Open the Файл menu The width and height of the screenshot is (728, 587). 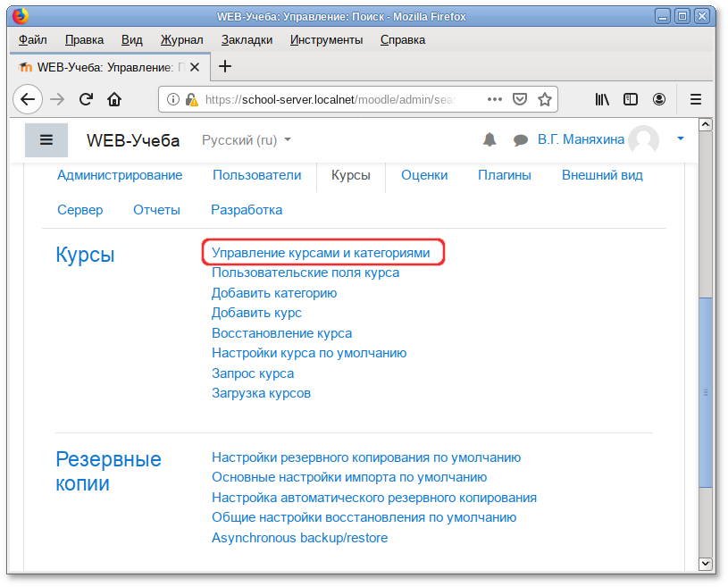(32, 40)
